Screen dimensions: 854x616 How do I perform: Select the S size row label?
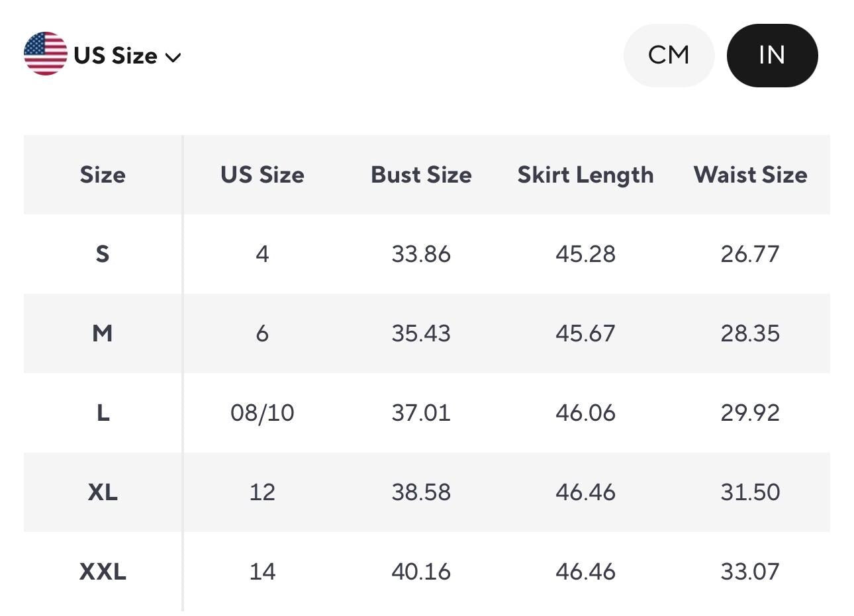103,254
